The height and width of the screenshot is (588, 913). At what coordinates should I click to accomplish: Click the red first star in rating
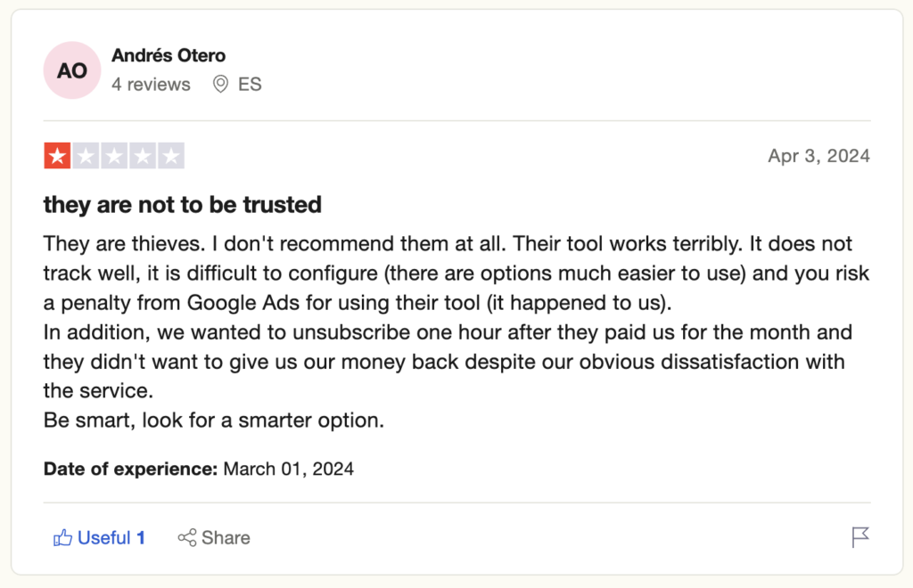coord(57,157)
